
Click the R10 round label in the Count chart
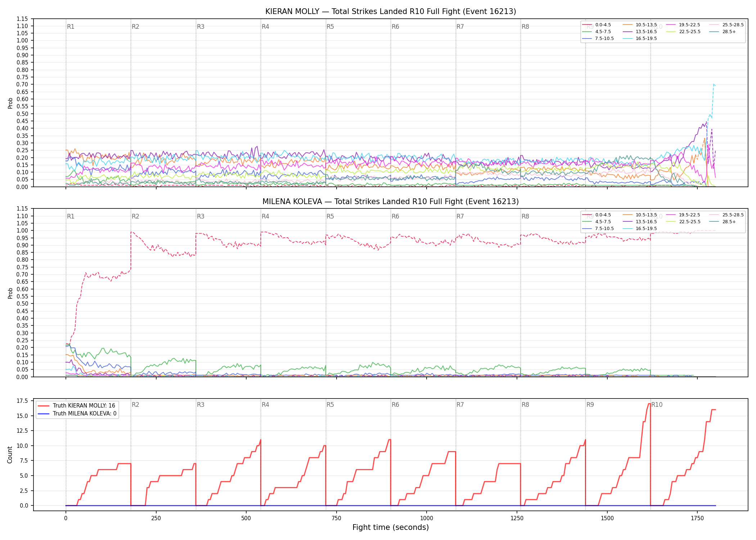(657, 405)
